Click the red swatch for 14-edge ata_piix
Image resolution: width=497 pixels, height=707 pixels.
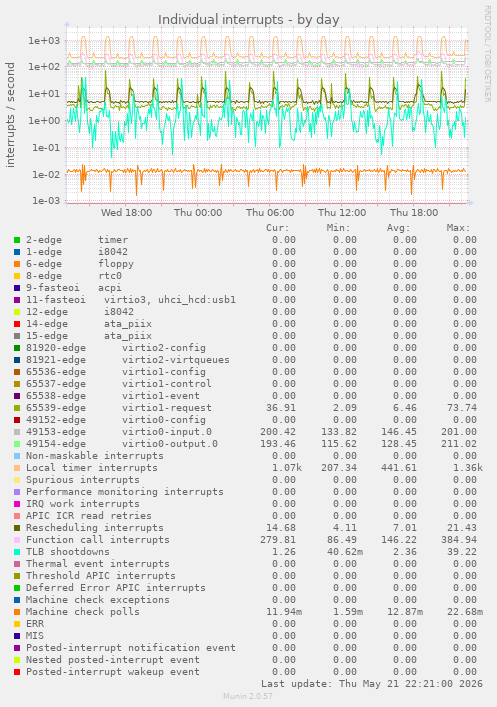coord(17,324)
